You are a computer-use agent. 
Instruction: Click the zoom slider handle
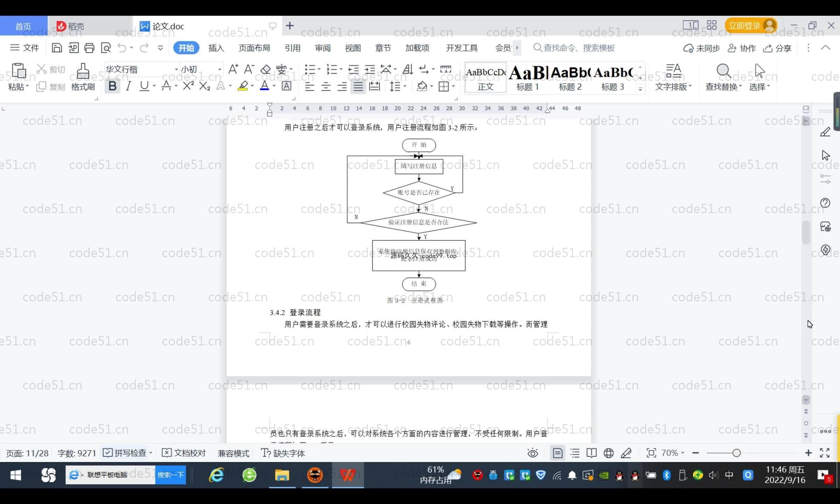tap(736, 453)
